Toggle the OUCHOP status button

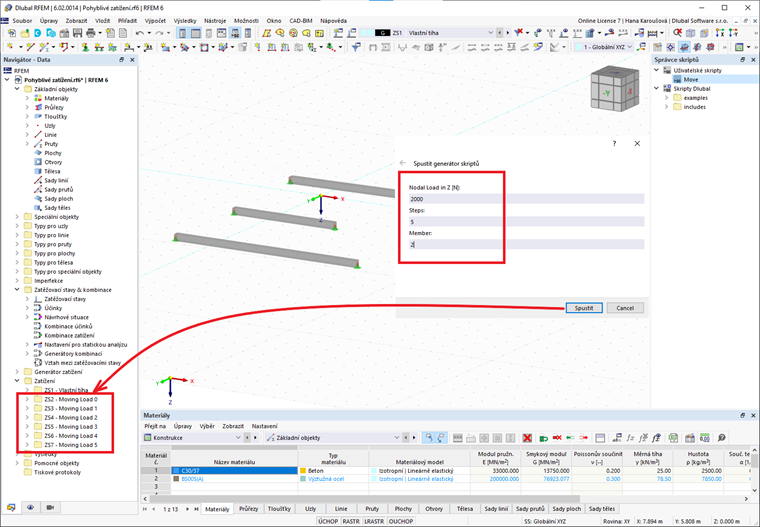point(401,521)
